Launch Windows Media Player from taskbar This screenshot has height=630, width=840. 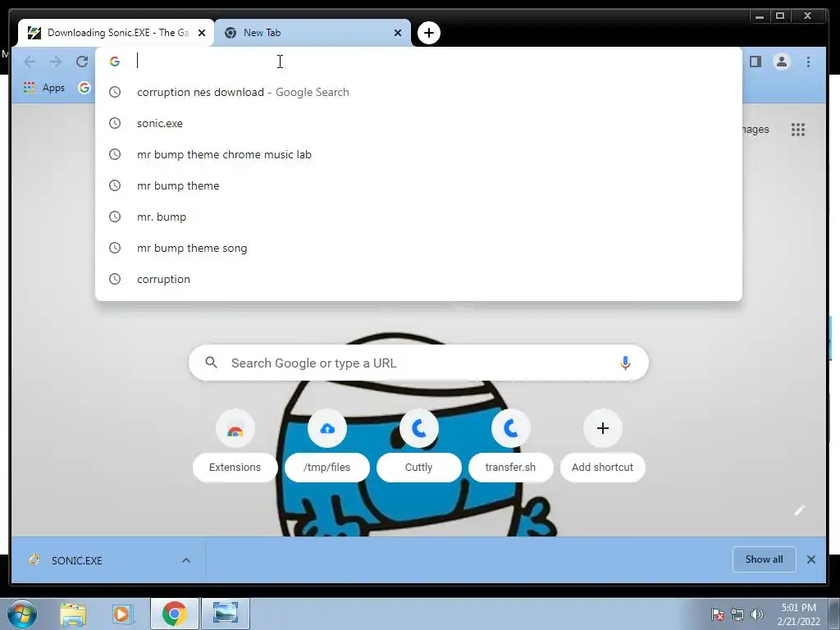point(123,614)
